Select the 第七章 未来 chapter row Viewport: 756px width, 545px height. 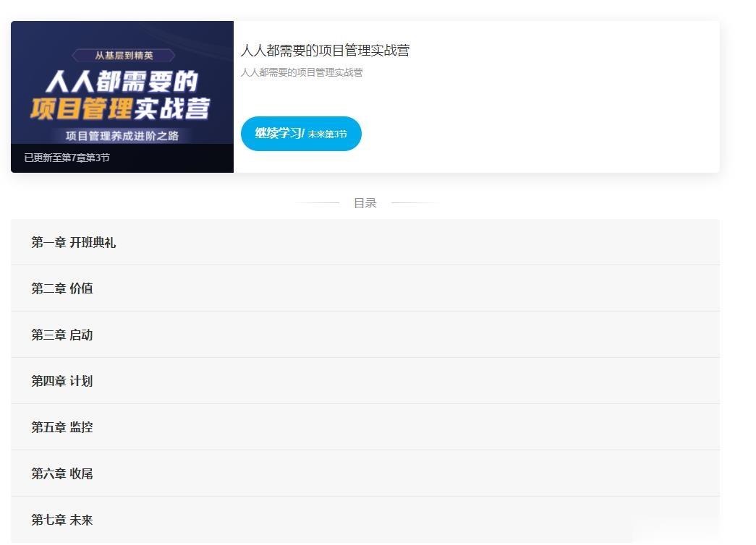coord(365,520)
